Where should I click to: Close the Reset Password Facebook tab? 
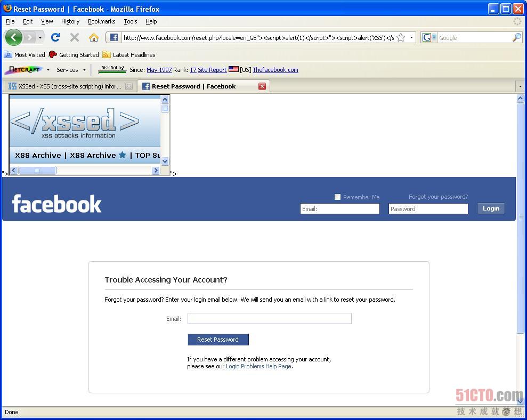point(262,86)
